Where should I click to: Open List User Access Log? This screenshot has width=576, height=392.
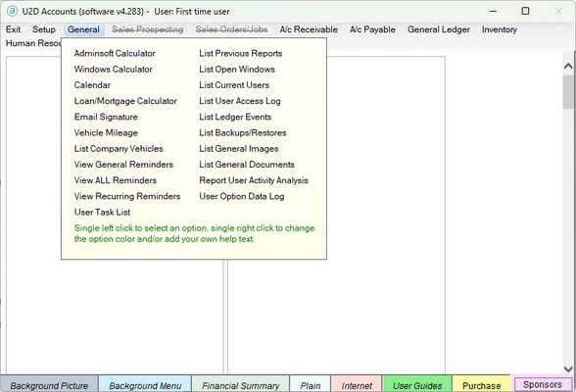[240, 101]
